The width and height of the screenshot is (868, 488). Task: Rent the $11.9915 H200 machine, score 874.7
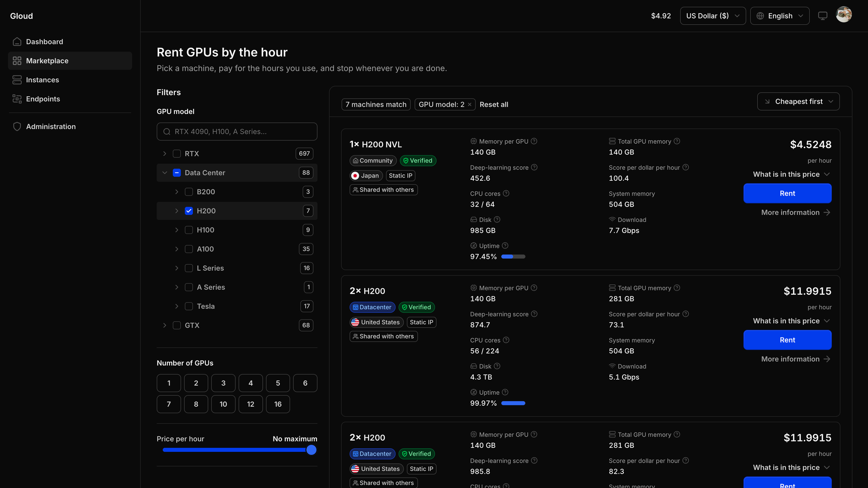(787, 340)
